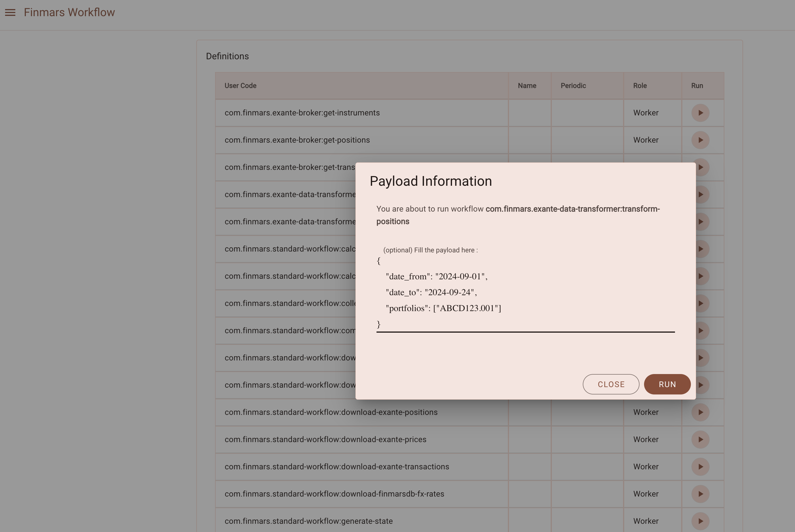Click the Name column header
Viewport: 795px width, 532px height.
[x=527, y=86]
